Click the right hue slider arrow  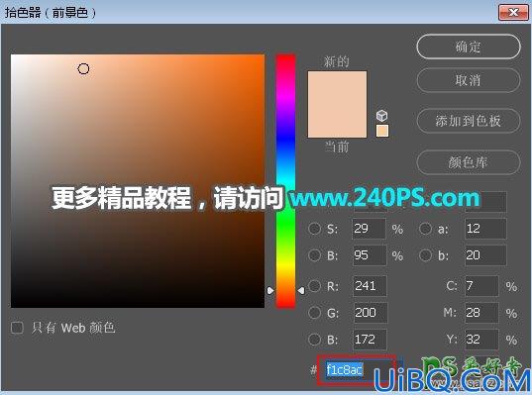(x=301, y=291)
